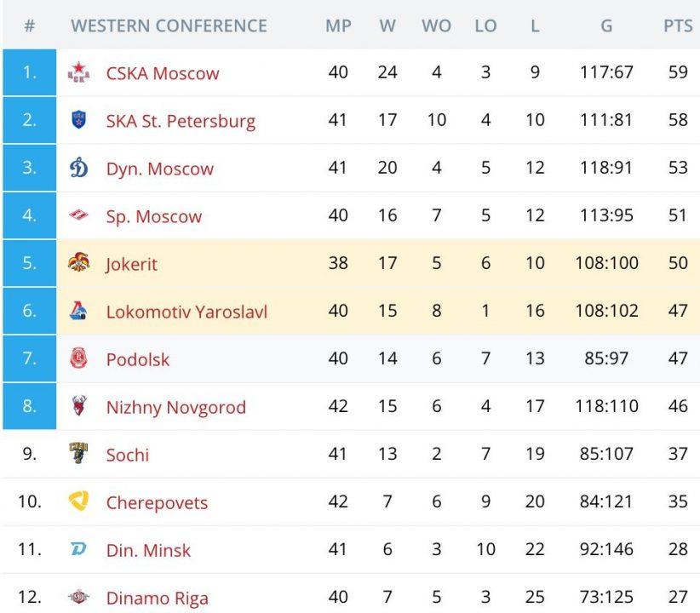Click the Dyn. Moscow team logo

point(78,169)
